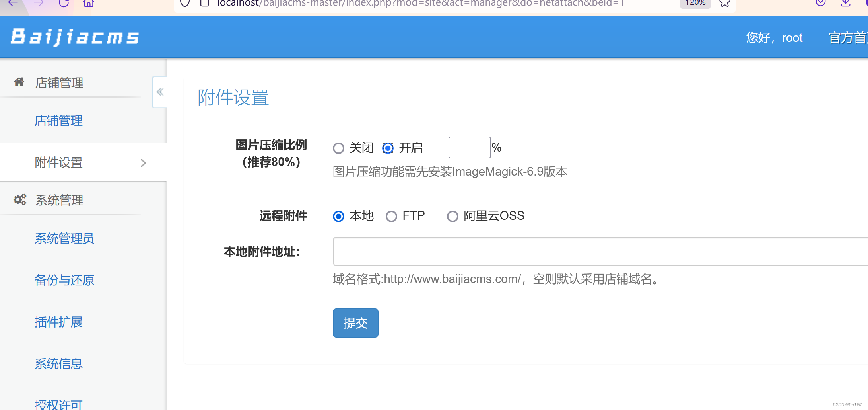868x410 pixels.
Task: Reload the page with the refresh icon
Action: (x=64, y=3)
